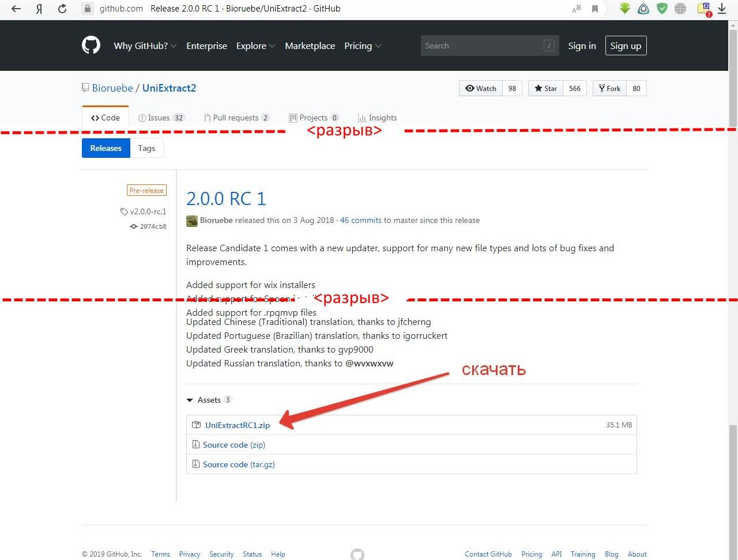
Task: Click the Sign up button
Action: [626, 46]
